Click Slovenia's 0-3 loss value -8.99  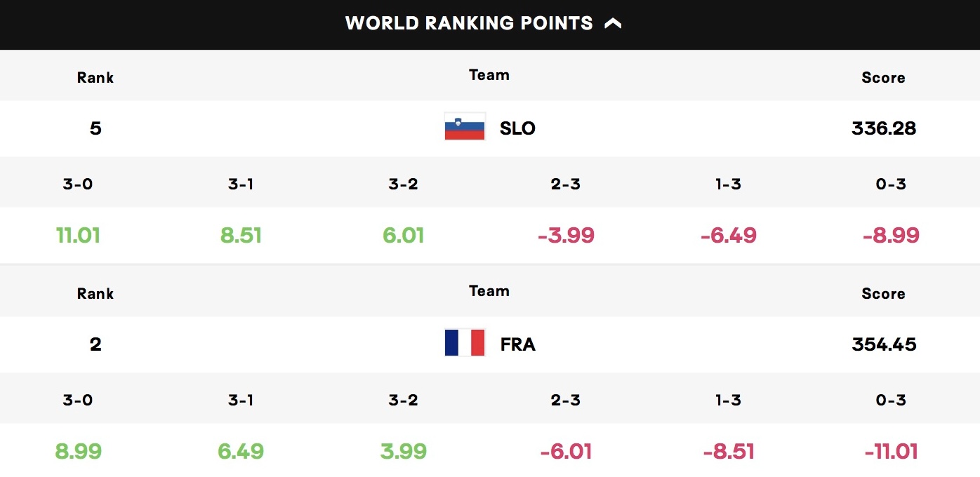click(x=891, y=235)
